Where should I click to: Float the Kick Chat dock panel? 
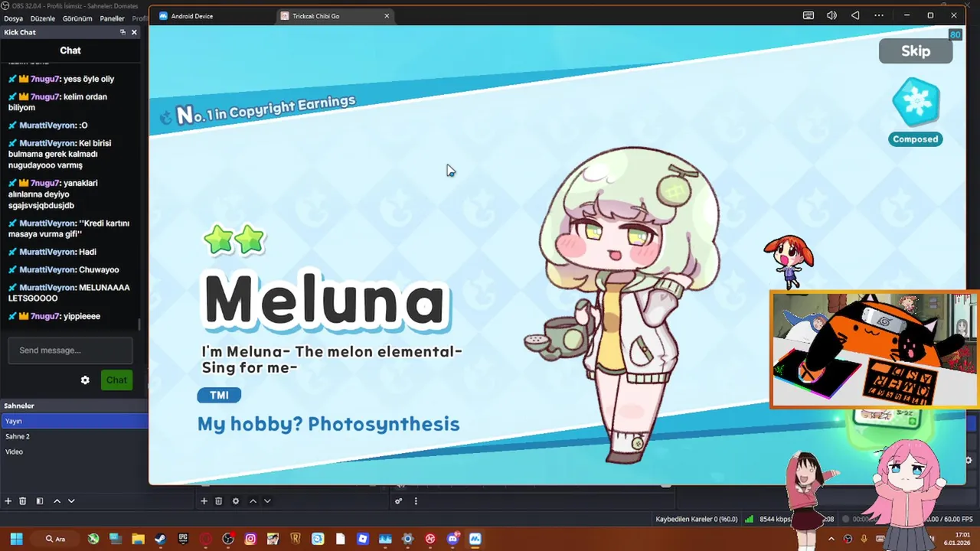point(122,32)
